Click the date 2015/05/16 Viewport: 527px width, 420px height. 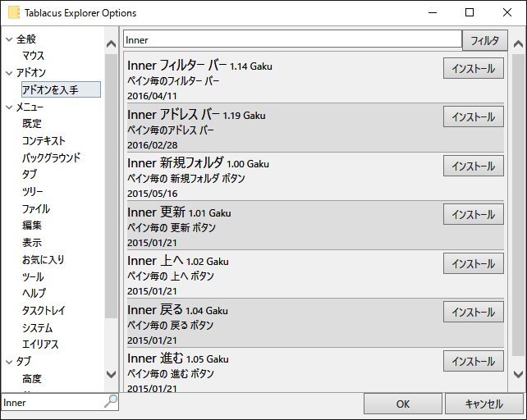click(152, 194)
